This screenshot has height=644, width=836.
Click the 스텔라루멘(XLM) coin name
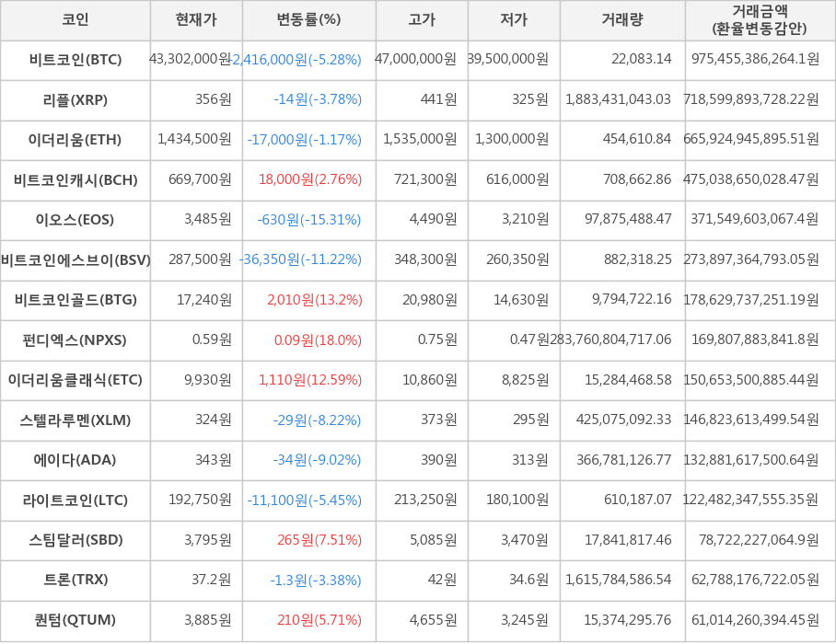75,420
